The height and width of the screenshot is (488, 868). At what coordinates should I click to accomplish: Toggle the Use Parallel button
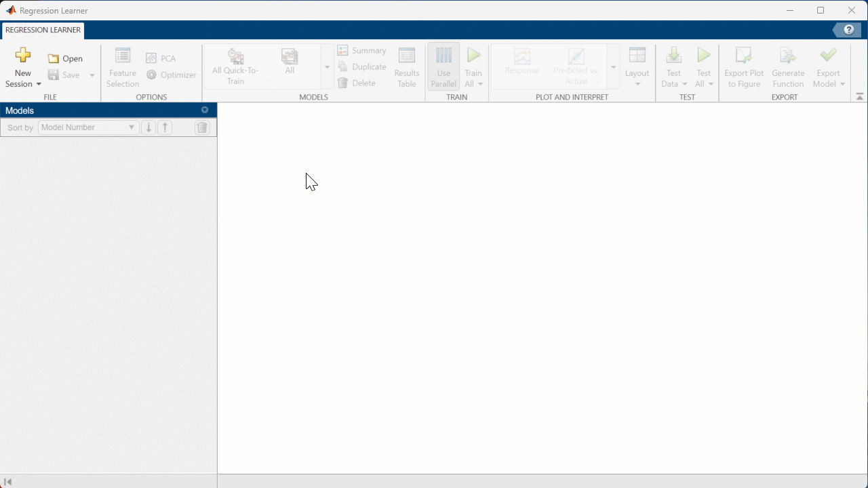(x=443, y=67)
